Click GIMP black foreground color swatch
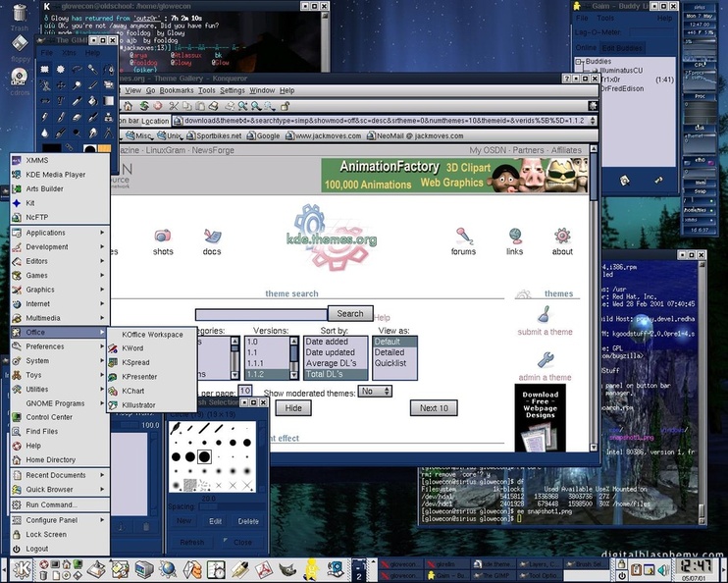The image size is (728, 583). (51, 148)
